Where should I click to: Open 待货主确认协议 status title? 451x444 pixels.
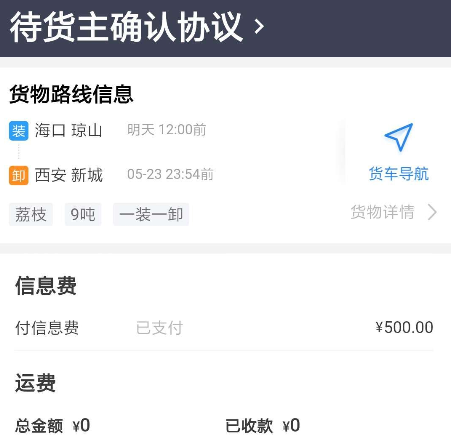click(126, 27)
